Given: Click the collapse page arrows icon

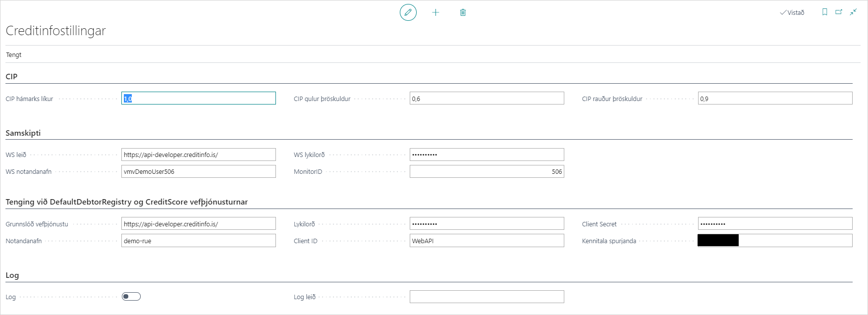Looking at the screenshot, I should [853, 12].
